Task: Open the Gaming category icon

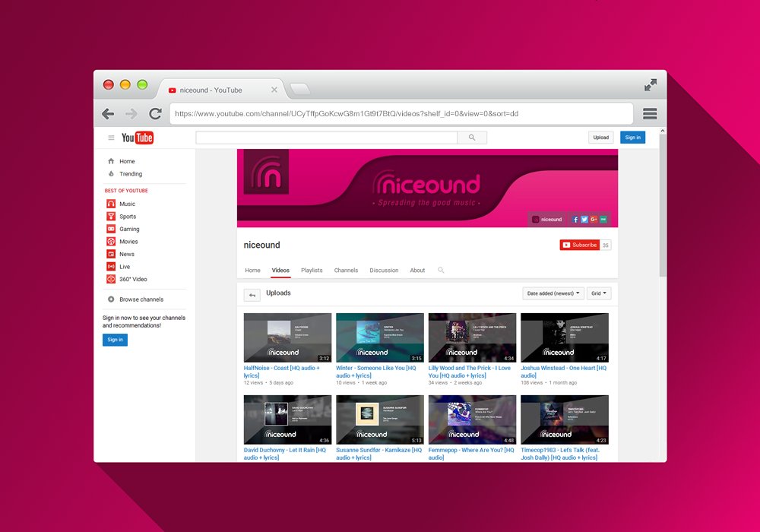Action: coord(112,229)
